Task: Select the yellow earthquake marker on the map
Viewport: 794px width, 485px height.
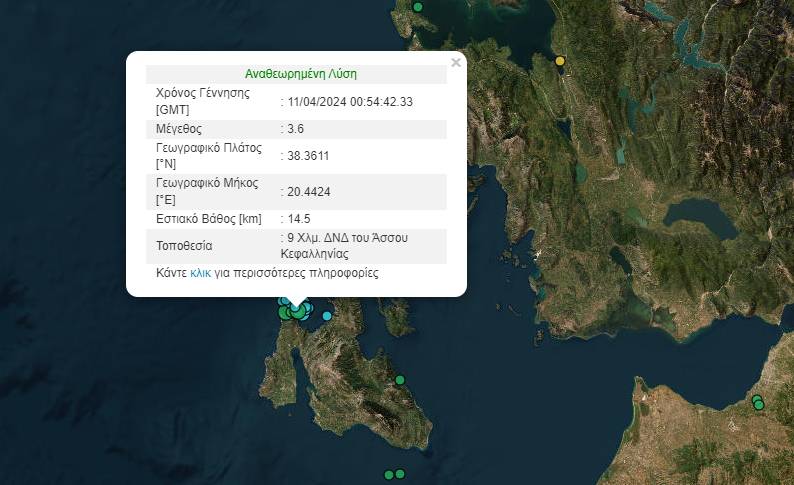Action: (560, 61)
